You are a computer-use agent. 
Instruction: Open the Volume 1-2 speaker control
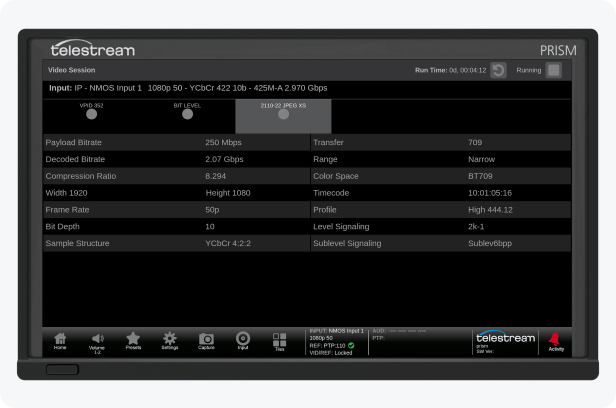click(x=97, y=343)
